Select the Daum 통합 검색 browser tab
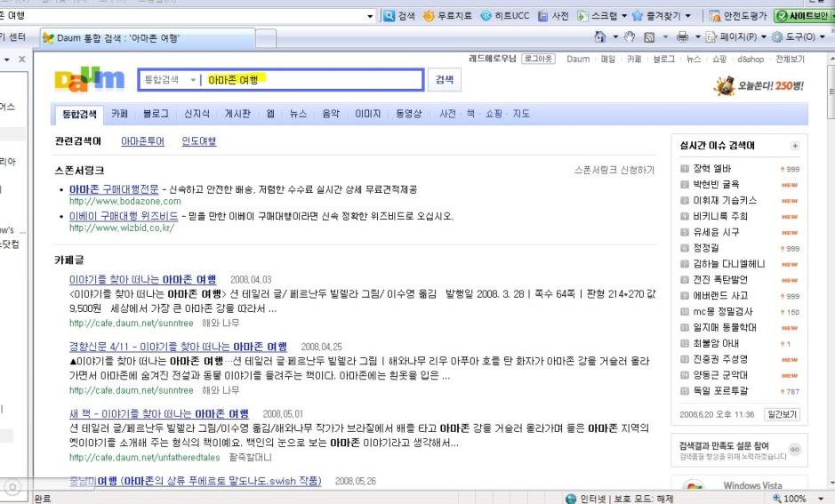The image size is (835, 504). pos(148,38)
